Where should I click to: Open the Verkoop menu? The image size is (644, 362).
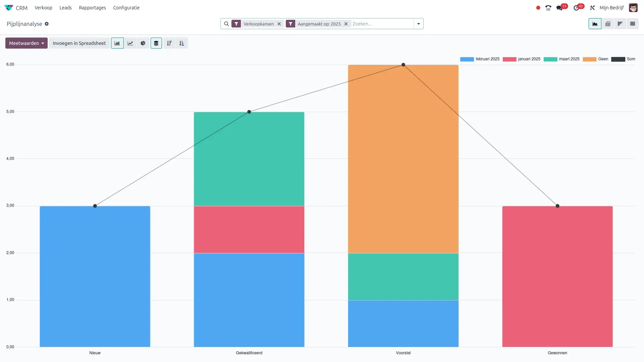click(43, 8)
